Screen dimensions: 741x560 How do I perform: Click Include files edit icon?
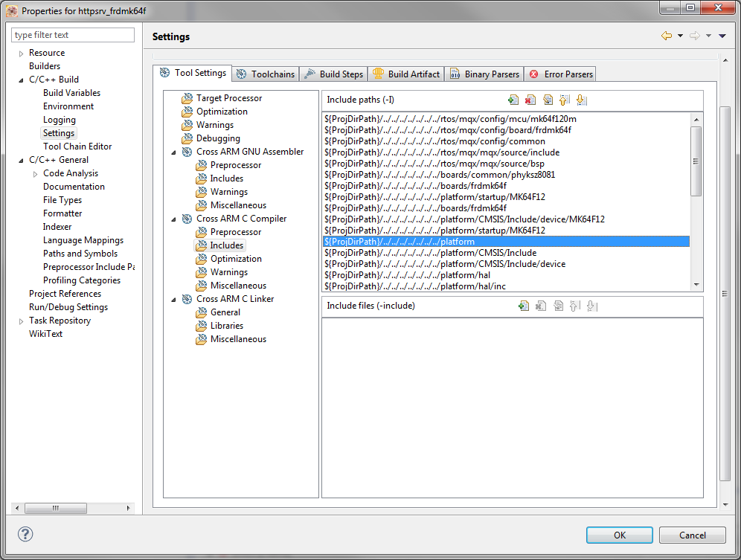click(558, 306)
